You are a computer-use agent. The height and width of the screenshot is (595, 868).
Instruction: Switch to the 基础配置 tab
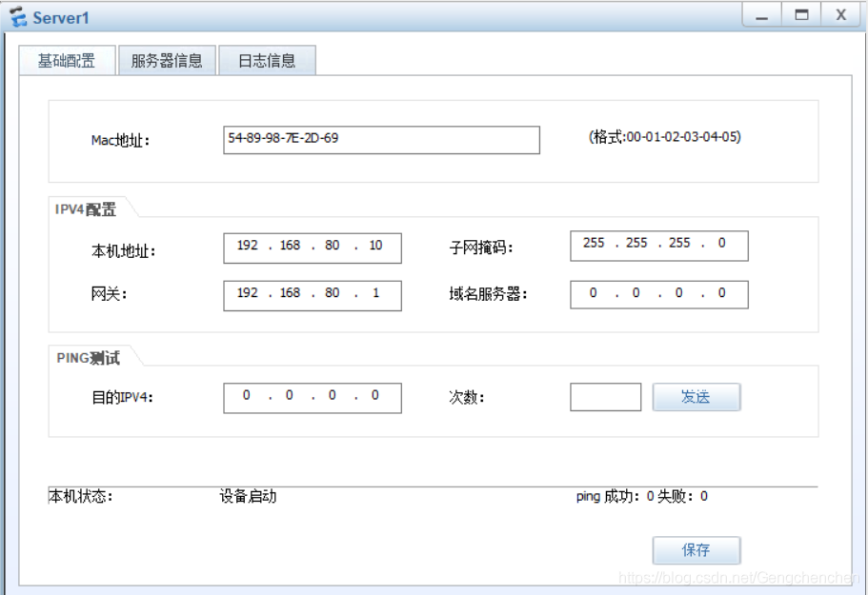tap(67, 60)
